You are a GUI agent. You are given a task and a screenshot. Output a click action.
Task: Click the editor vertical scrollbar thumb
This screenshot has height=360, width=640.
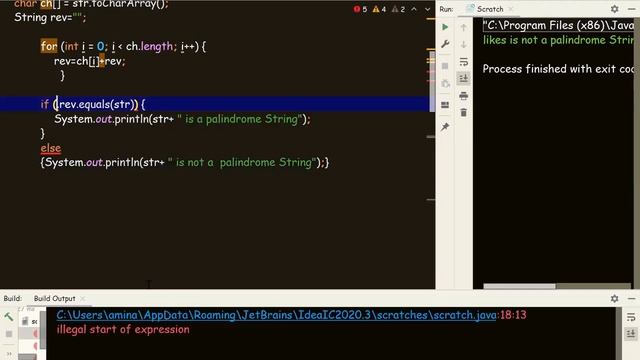(x=432, y=82)
